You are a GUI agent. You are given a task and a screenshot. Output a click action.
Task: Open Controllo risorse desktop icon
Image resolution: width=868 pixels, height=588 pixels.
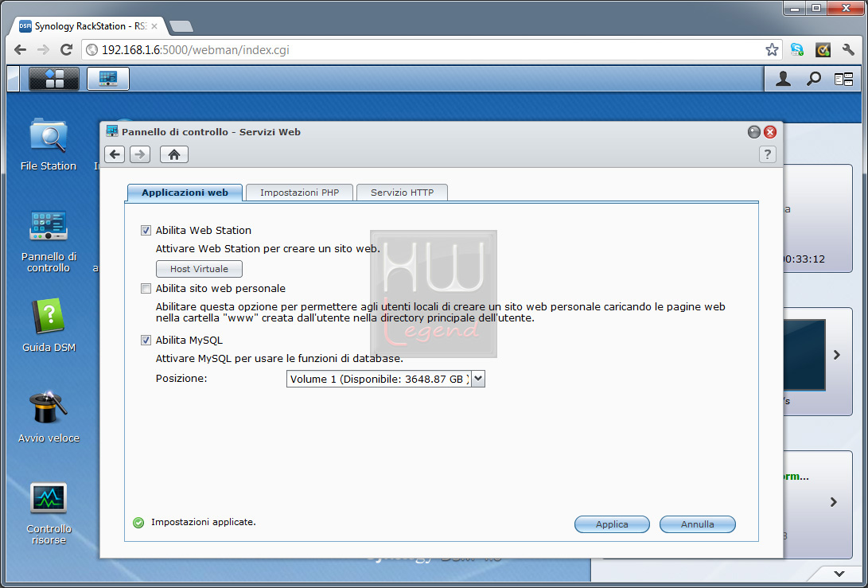click(49, 513)
